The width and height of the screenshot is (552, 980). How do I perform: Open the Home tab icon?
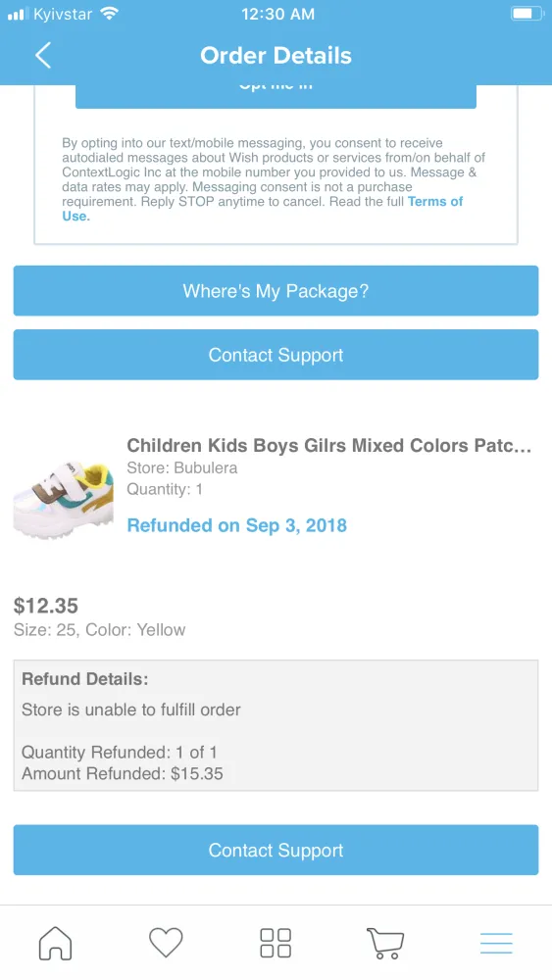click(x=56, y=943)
